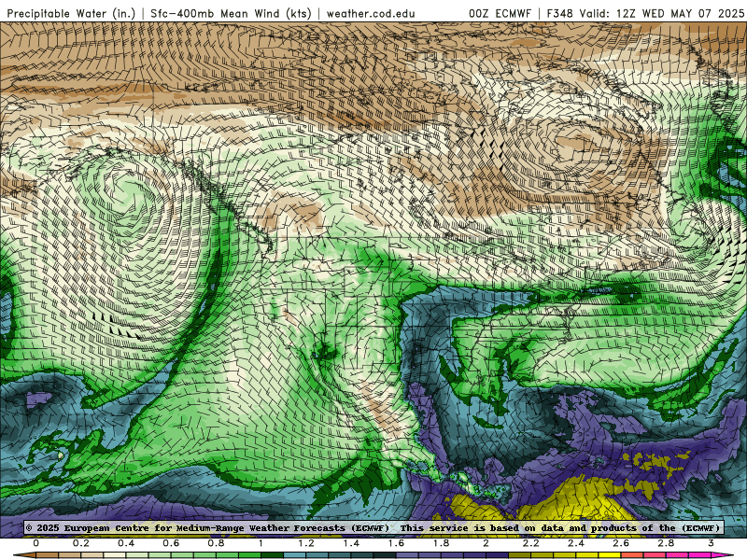Click the "2" value on the color scale

(x=486, y=543)
